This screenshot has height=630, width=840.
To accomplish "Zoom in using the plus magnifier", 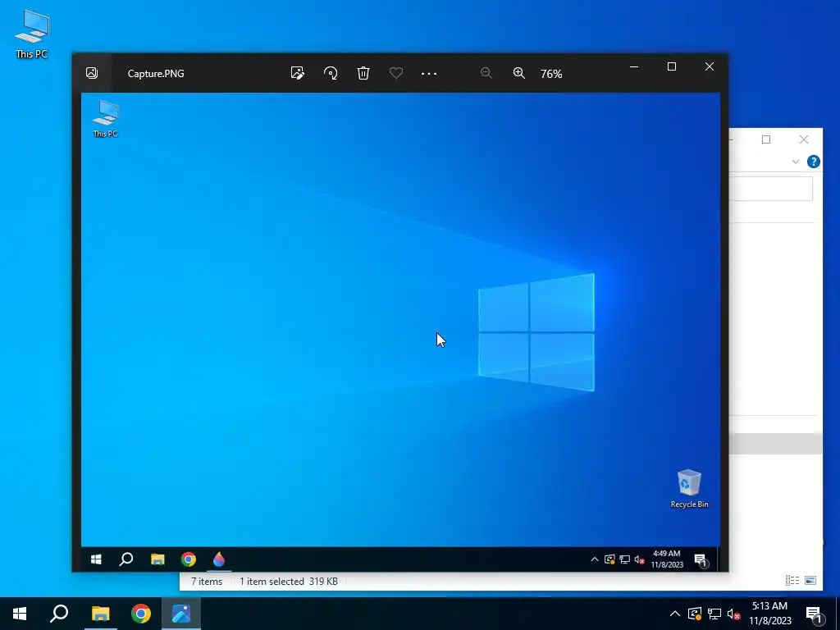I will pos(518,73).
